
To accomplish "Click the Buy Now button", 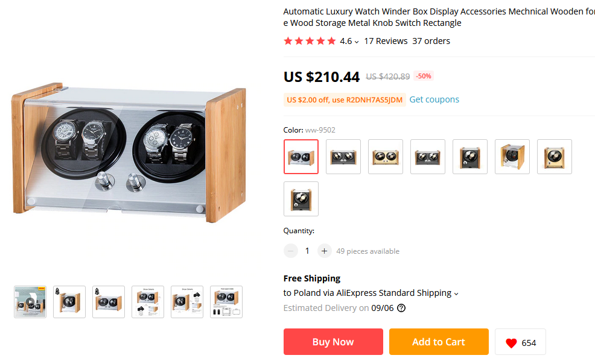I will [333, 342].
